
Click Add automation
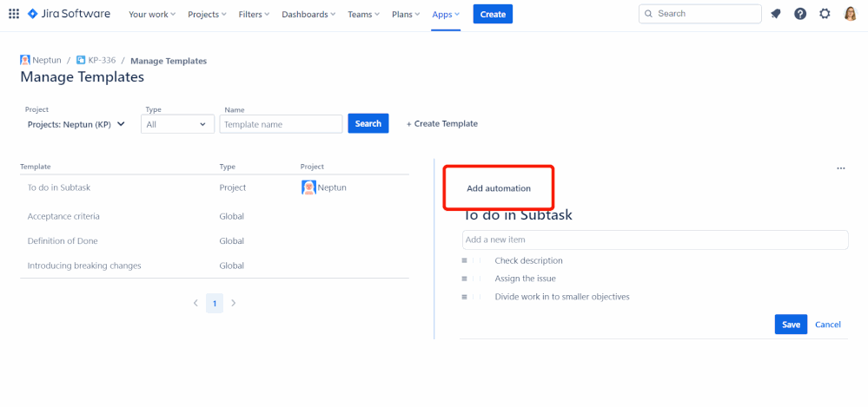(x=499, y=188)
